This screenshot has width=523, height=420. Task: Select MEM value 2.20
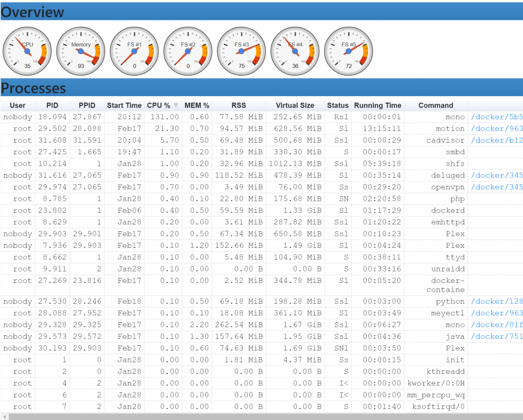point(199,325)
